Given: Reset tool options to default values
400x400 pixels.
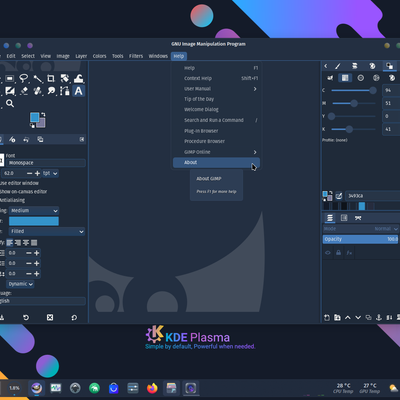Looking at the screenshot, I should pyautogui.click(x=74, y=317).
